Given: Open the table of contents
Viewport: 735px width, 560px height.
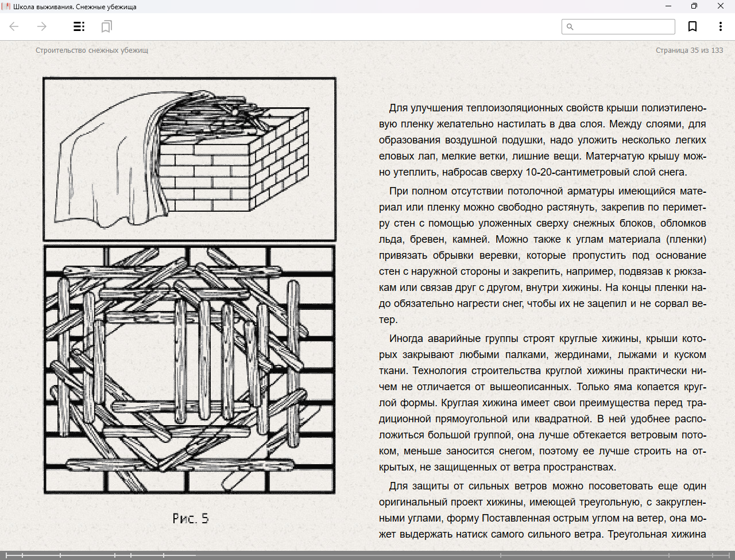Looking at the screenshot, I should tap(79, 26).
